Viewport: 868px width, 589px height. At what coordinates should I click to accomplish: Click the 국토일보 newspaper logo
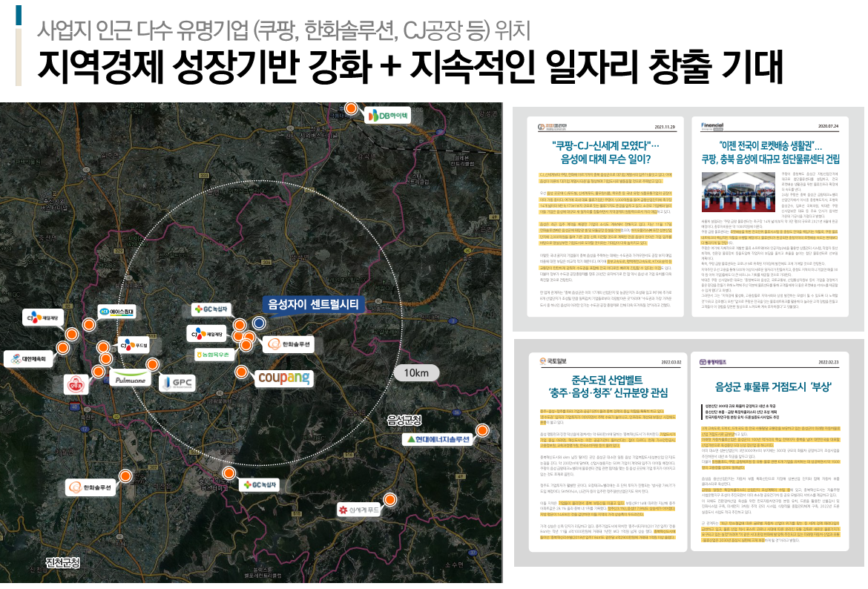552,361
